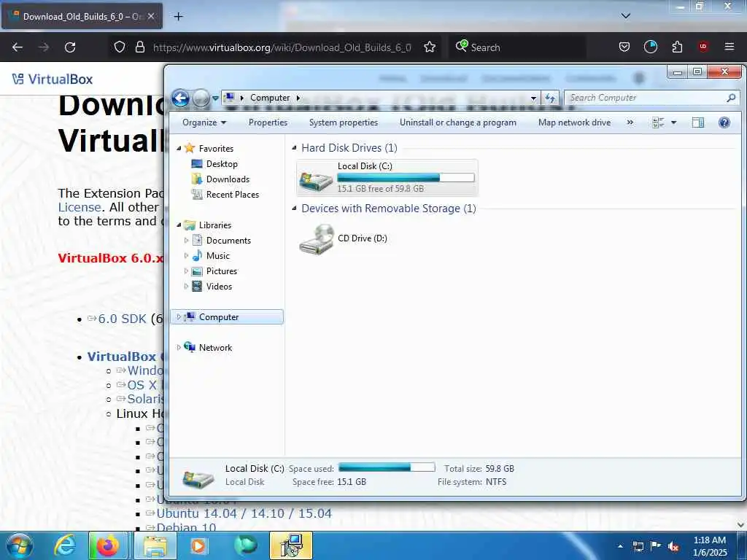The height and width of the screenshot is (560, 747).
Task: Open the 6.0 SDK link
Action: 123,319
